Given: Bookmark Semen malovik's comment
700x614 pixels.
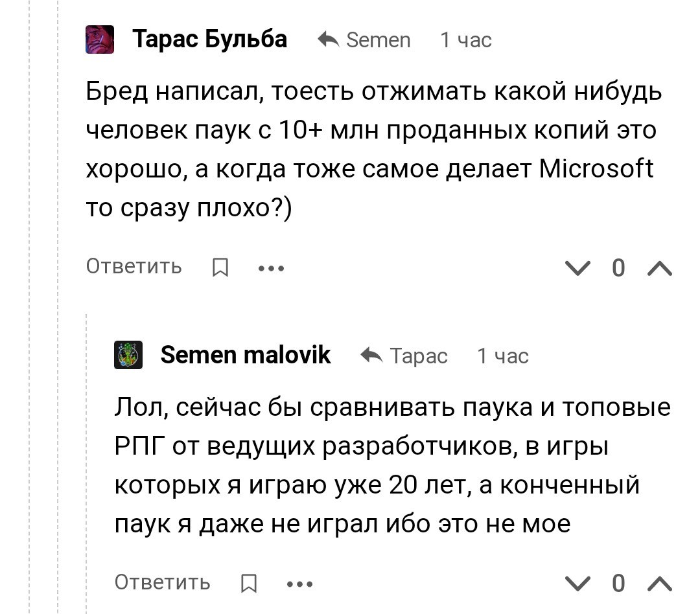Looking at the screenshot, I should [249, 583].
